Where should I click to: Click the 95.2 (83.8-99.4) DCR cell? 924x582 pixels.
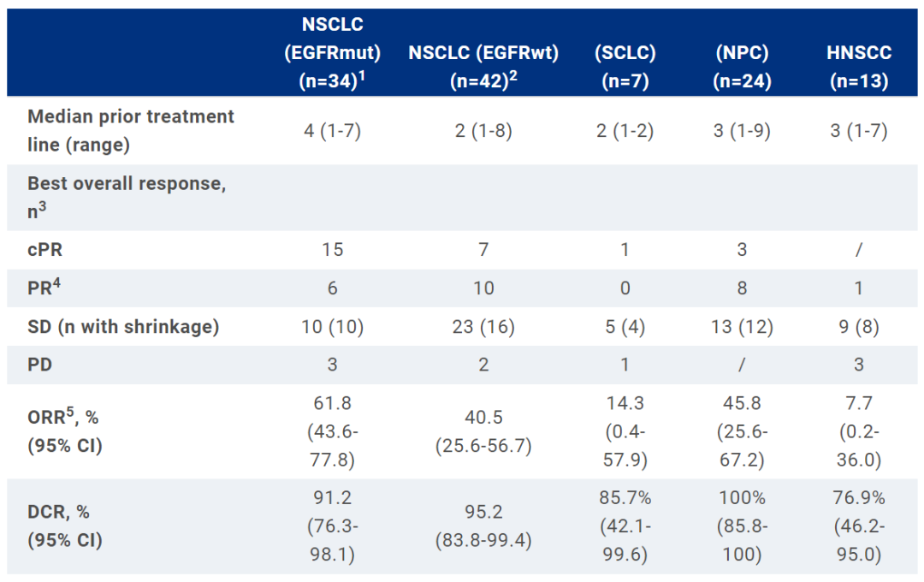click(483, 526)
